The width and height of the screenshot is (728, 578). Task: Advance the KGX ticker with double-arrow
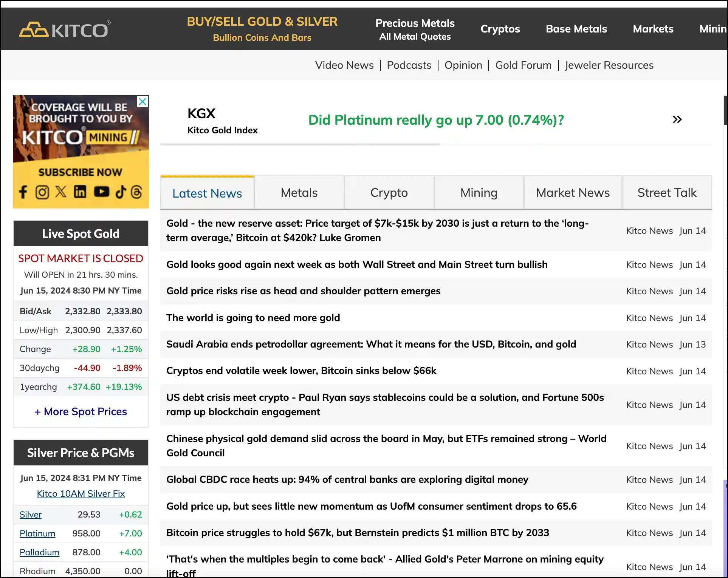pos(677,120)
